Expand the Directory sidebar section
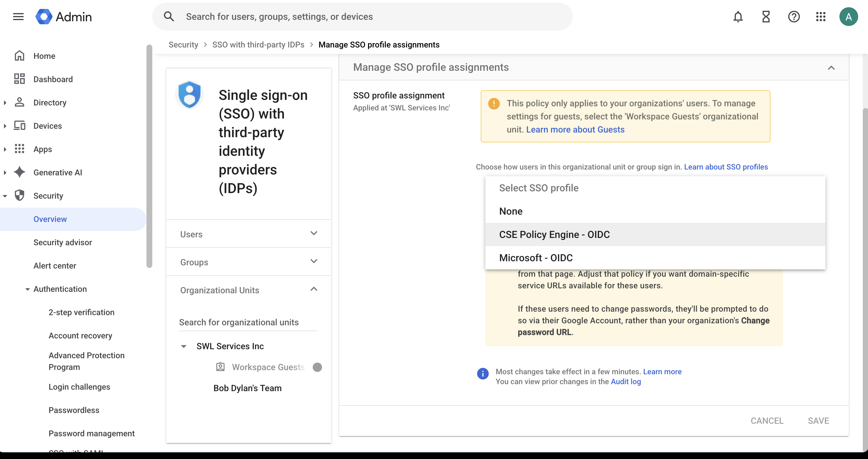 coord(5,103)
